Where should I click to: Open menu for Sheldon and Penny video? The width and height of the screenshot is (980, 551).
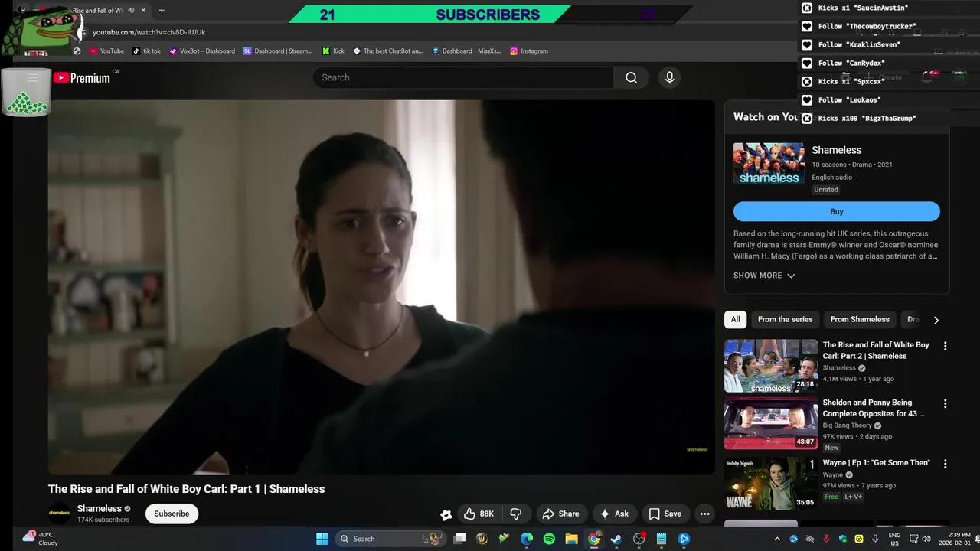coord(946,403)
